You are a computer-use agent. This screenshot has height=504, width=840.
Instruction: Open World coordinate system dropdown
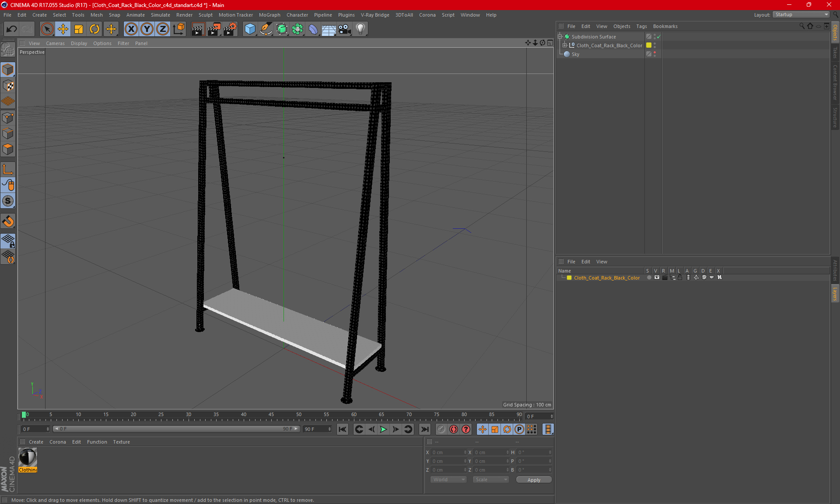(x=449, y=479)
